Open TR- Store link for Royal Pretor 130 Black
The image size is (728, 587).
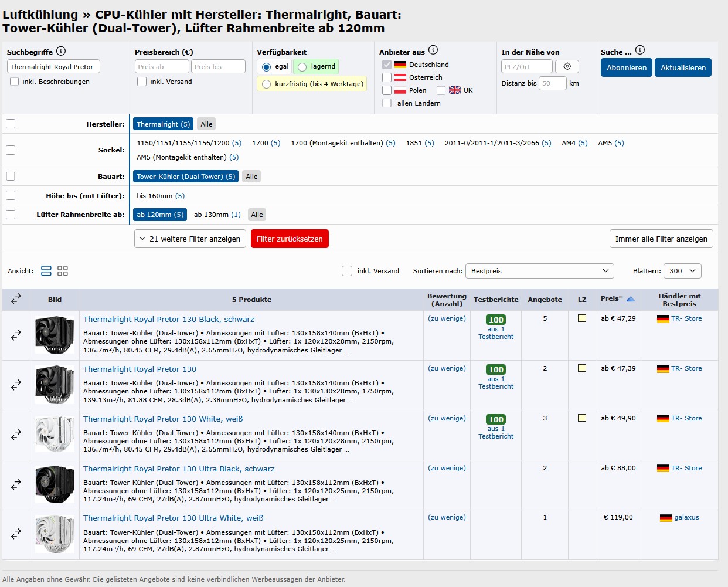pyautogui.click(x=686, y=318)
